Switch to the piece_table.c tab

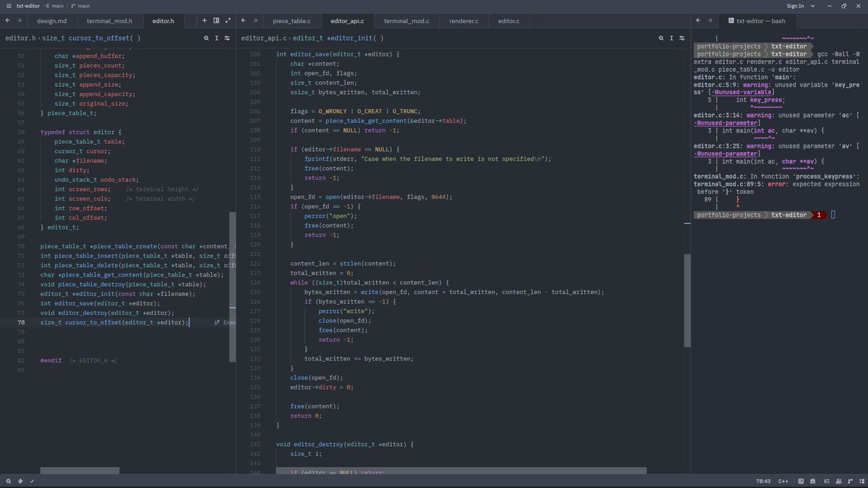pyautogui.click(x=292, y=21)
